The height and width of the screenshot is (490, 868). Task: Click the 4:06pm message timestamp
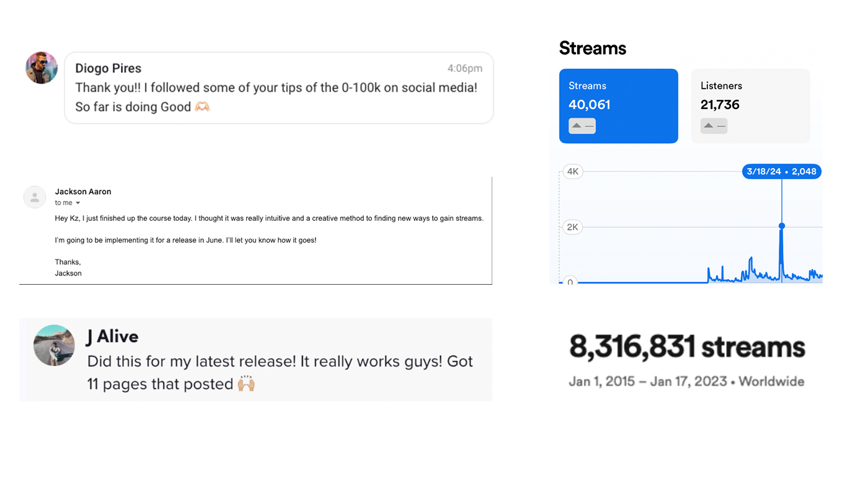click(x=464, y=68)
